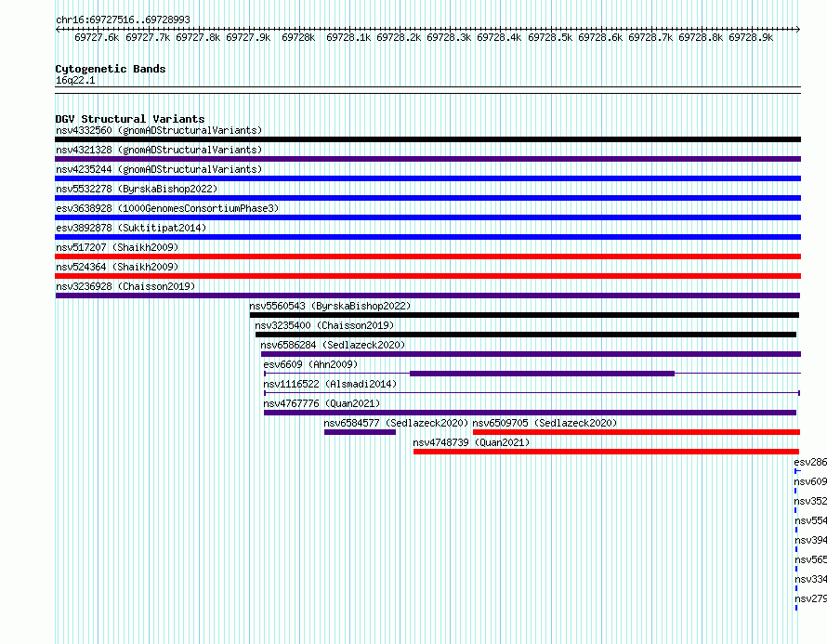Select the short purple bar under nsv6584577
Image resolution: width=827 pixels, height=644 pixels.
tap(361, 432)
